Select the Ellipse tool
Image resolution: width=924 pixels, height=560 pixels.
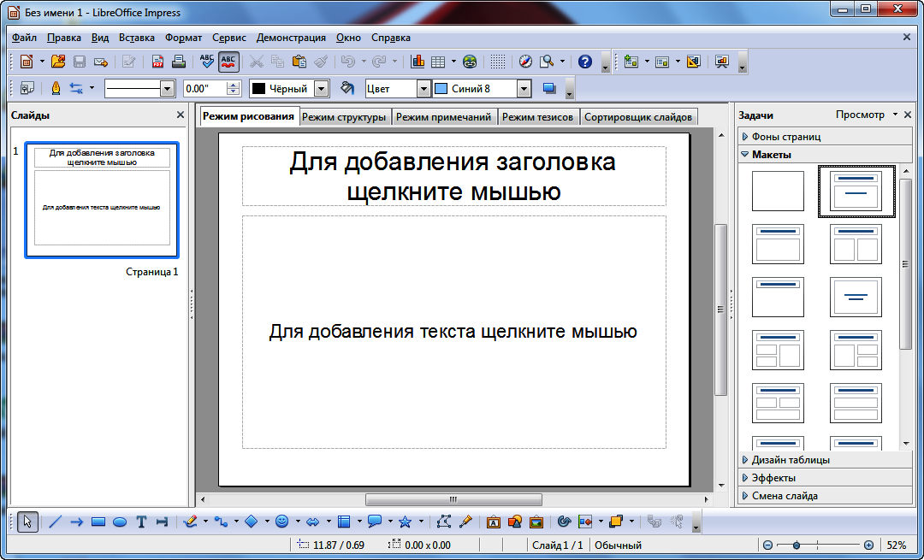point(120,522)
